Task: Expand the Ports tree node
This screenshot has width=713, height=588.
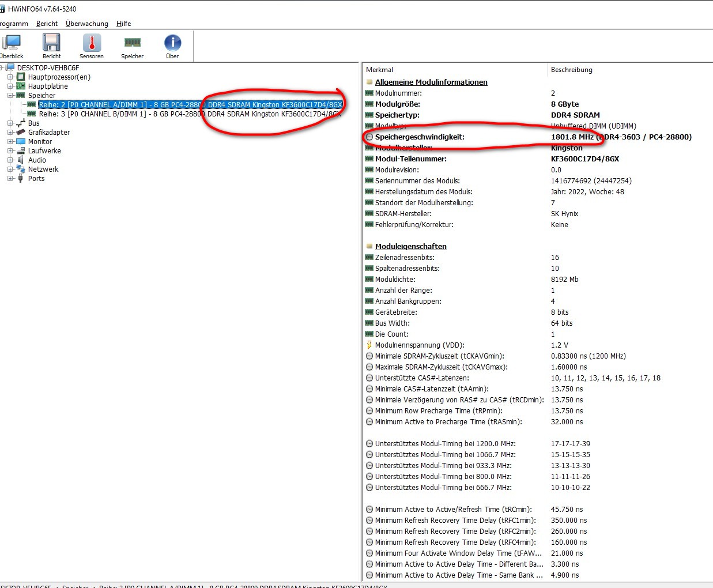Action: [10, 178]
